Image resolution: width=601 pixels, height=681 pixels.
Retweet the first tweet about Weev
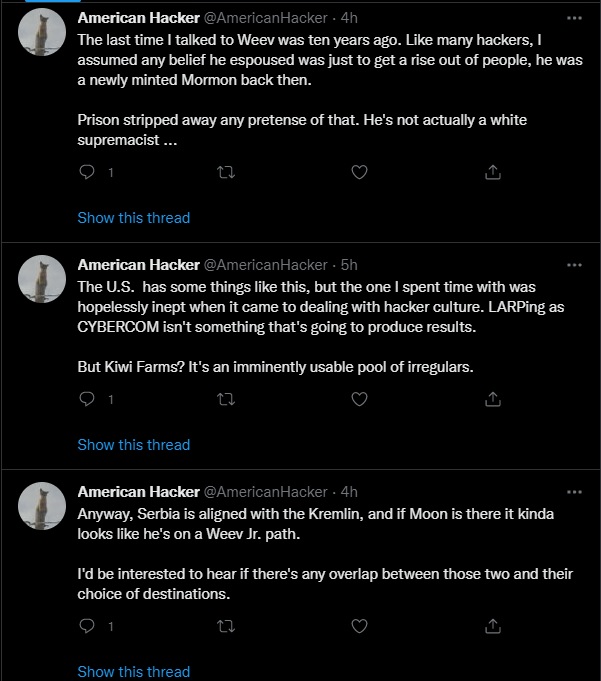point(225,172)
